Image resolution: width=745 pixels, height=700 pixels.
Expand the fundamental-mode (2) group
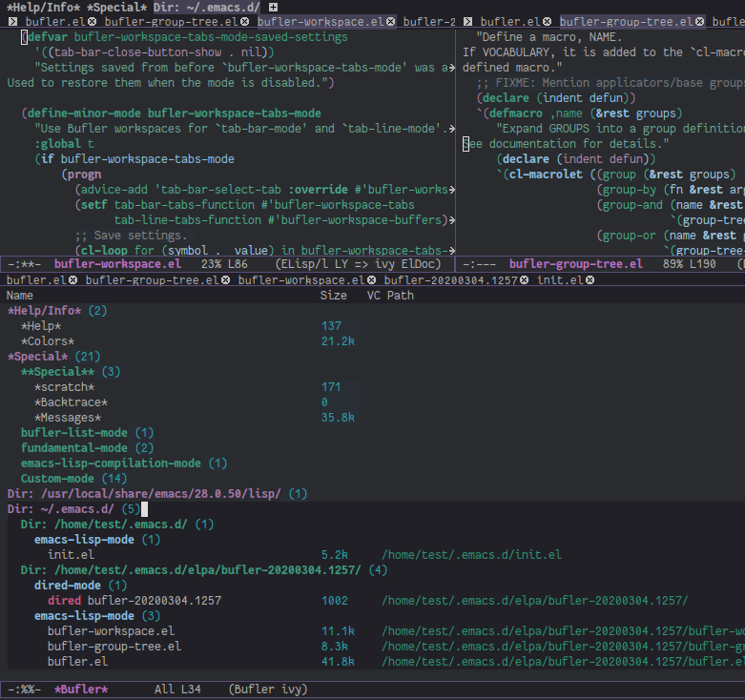(x=87, y=448)
